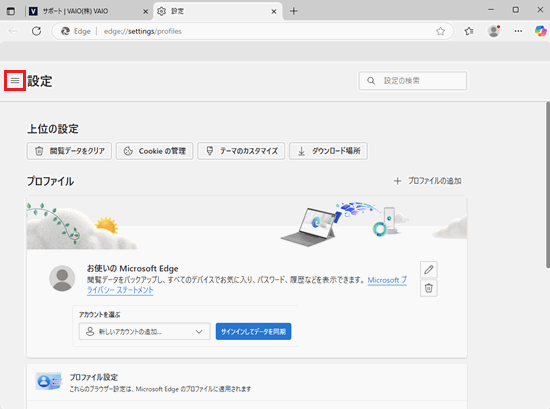Focus the 設定の検索 search field
550x409 pixels.
[x=412, y=81]
